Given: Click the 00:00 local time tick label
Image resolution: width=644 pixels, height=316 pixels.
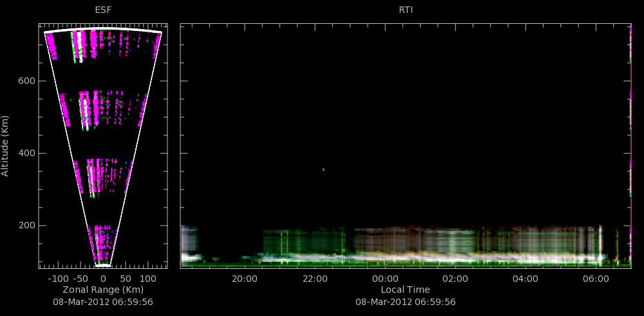Looking at the screenshot, I should tap(385, 279).
